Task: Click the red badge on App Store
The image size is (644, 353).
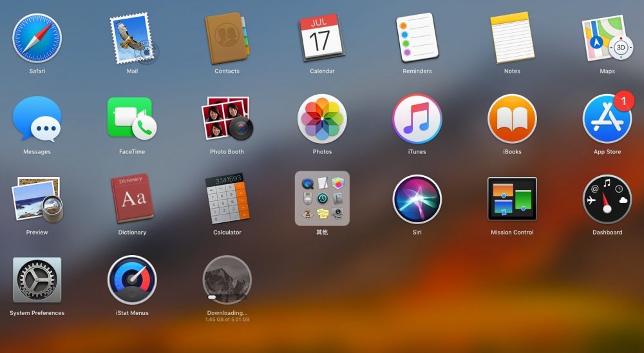Action: (624, 100)
